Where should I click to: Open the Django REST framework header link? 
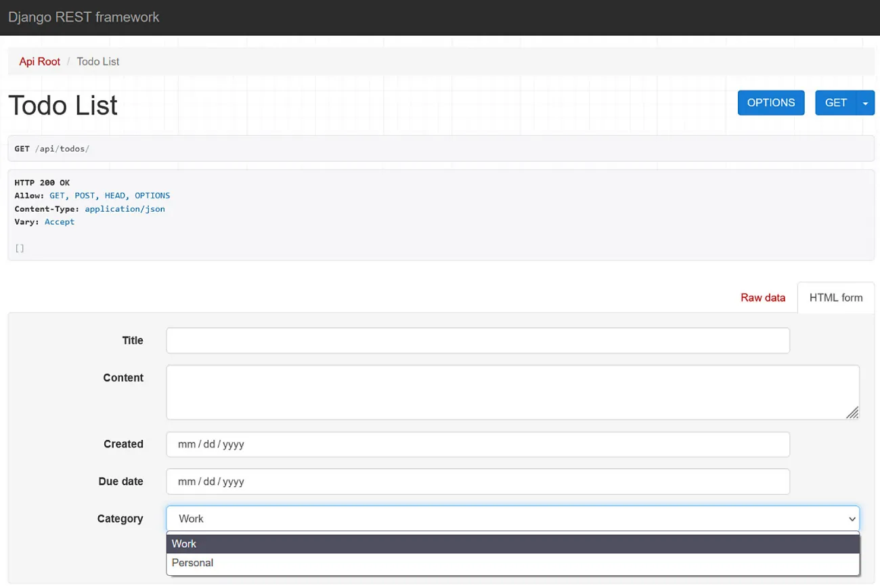click(x=83, y=17)
